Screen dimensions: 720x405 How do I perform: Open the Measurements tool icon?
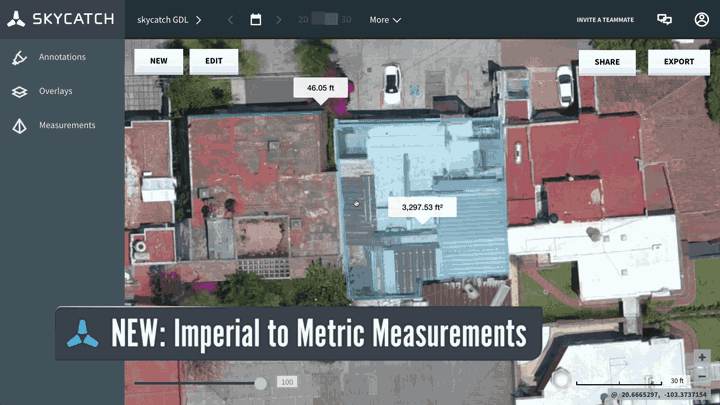(19, 126)
